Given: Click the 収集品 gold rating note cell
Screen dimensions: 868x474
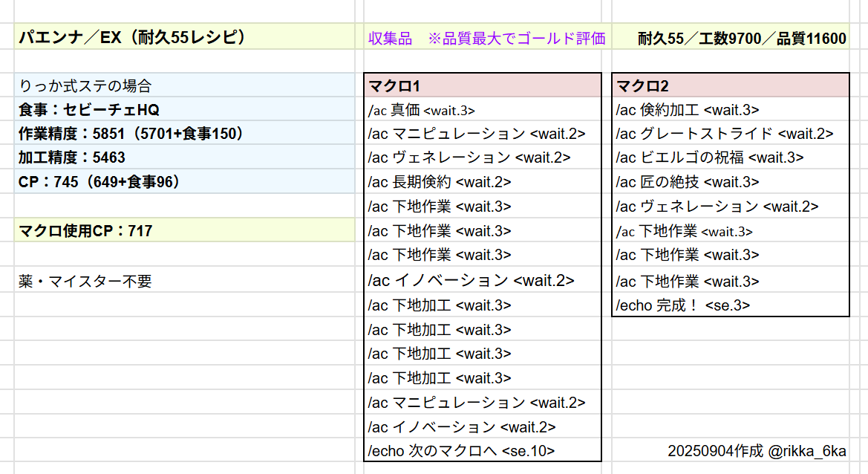Looking at the screenshot, I should tap(486, 39).
